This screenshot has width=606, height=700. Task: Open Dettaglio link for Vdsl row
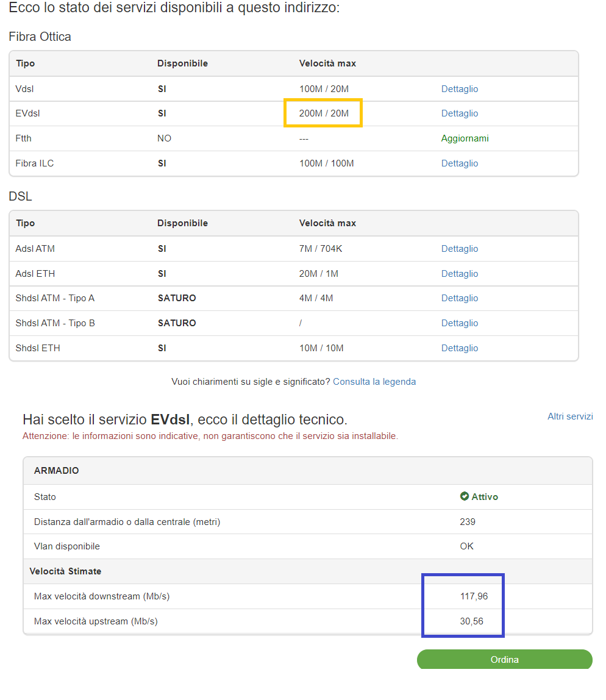point(459,89)
